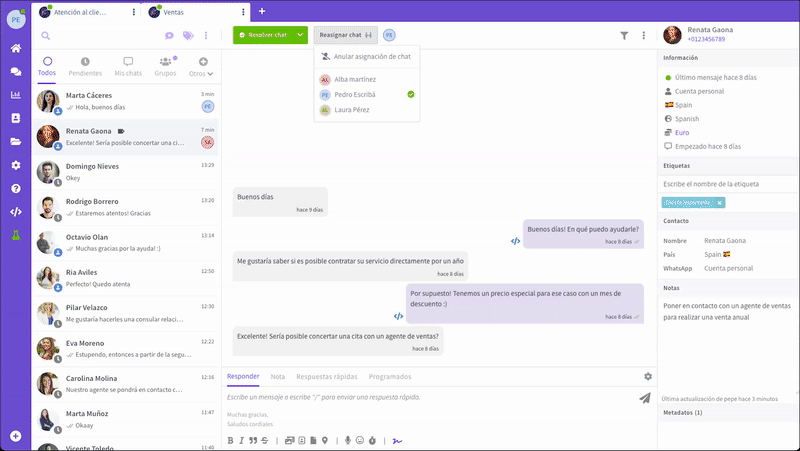Select Laura Pérez from reassign menu
Viewport: 800px width, 451px height.
pos(352,110)
